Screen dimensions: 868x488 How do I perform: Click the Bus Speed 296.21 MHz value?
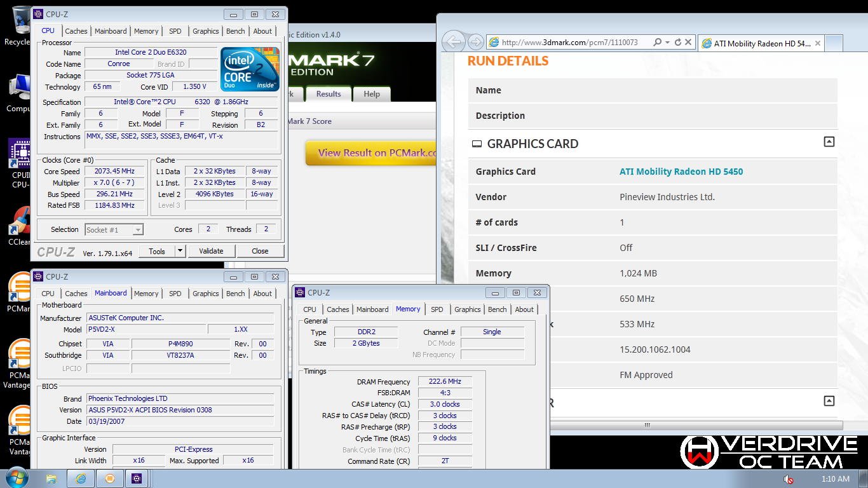(x=114, y=194)
